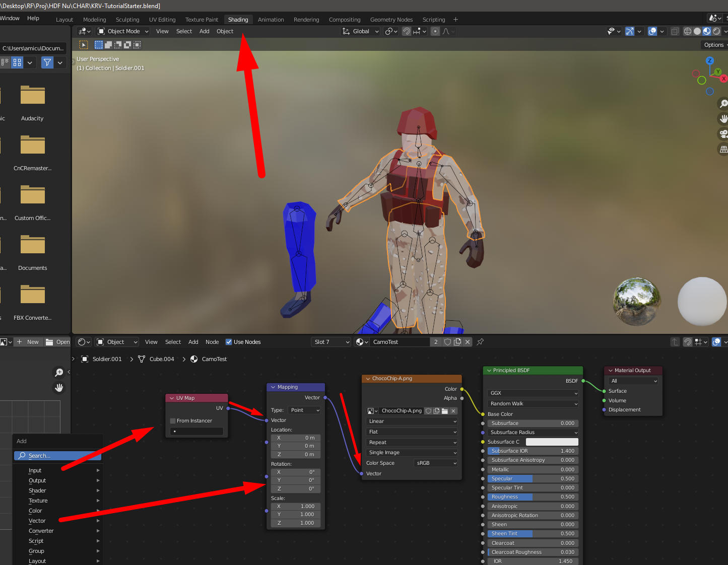The height and width of the screenshot is (565, 728).
Task: Check From Instancer in the UV Map node
Action: pos(173,421)
